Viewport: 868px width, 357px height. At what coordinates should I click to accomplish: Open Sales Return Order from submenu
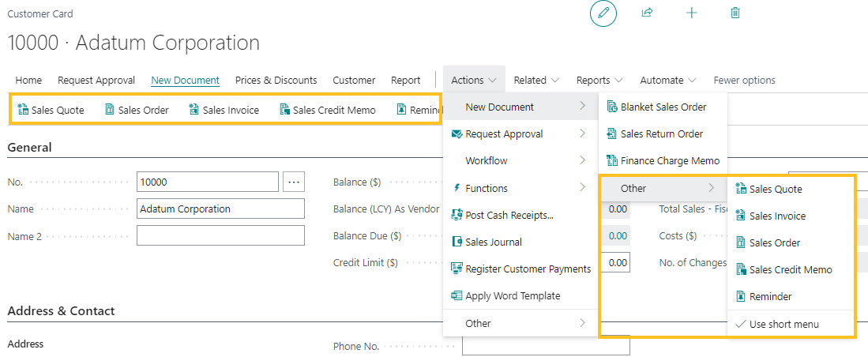coord(661,133)
